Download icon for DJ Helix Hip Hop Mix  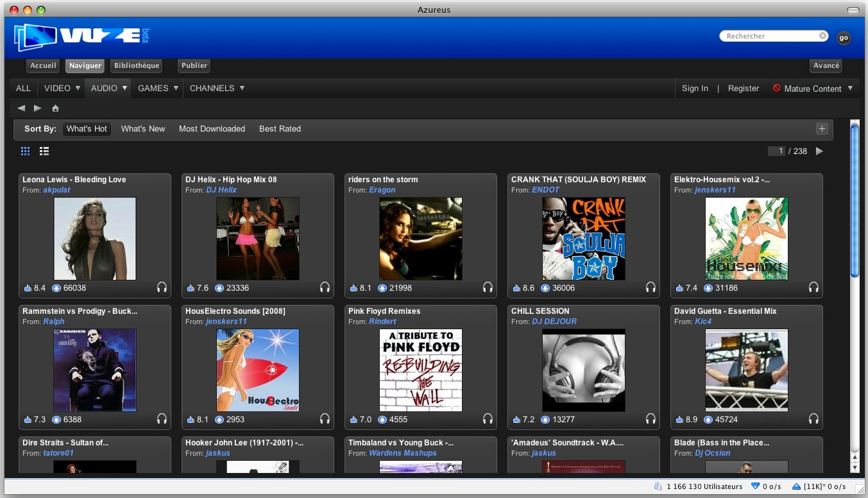[219, 288]
